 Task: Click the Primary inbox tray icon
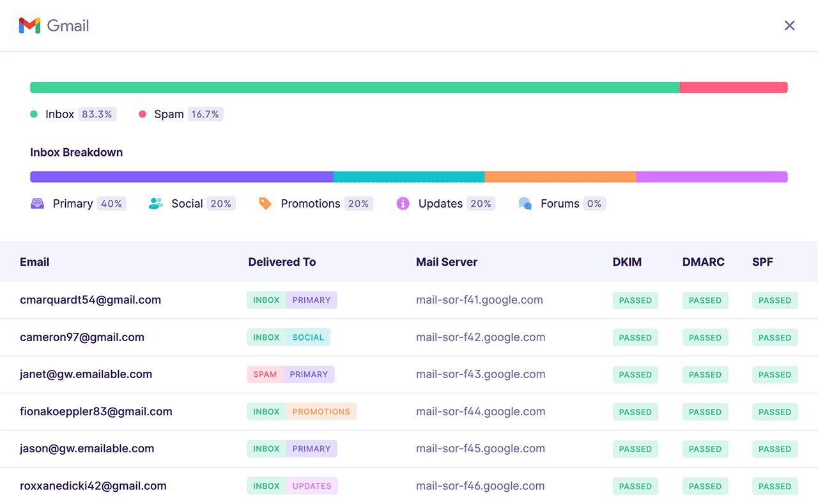[38, 204]
